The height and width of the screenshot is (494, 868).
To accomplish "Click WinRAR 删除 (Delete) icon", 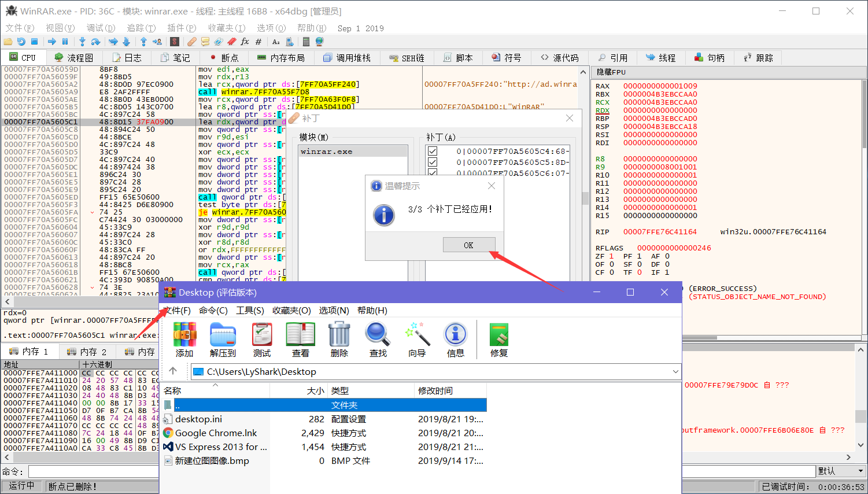I will [339, 340].
